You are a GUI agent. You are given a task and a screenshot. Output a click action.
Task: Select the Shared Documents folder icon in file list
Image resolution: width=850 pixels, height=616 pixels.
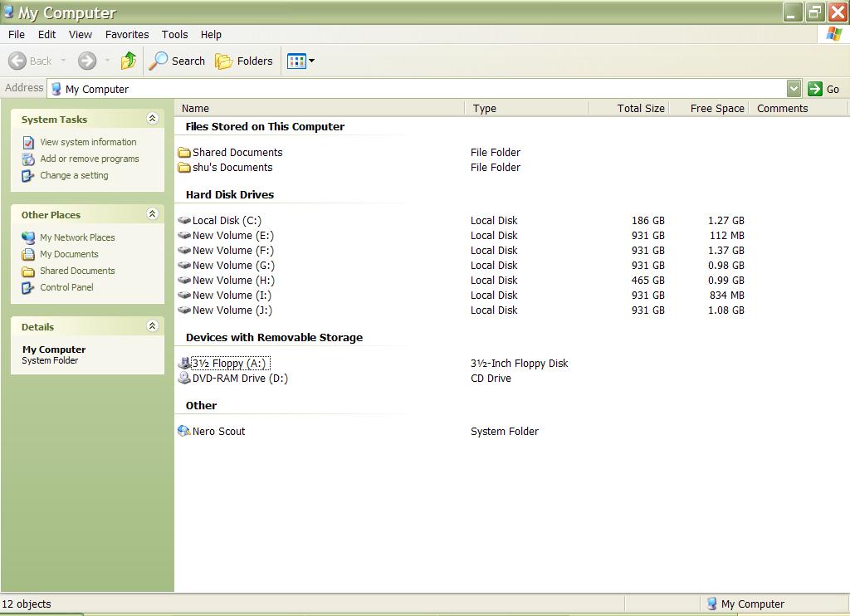184,153
